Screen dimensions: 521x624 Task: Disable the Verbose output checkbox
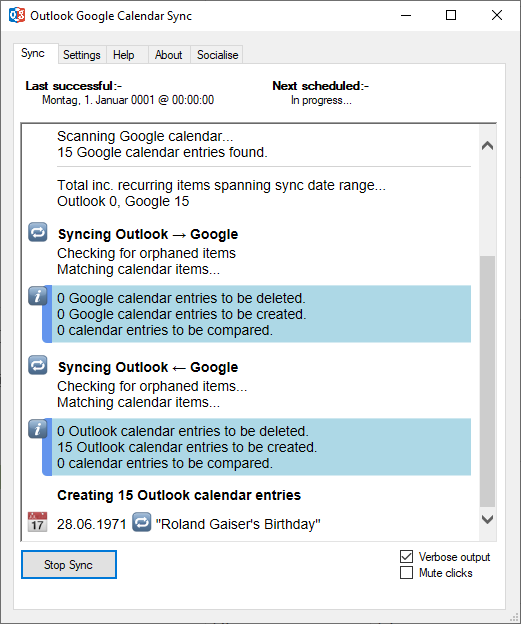[x=406, y=556]
